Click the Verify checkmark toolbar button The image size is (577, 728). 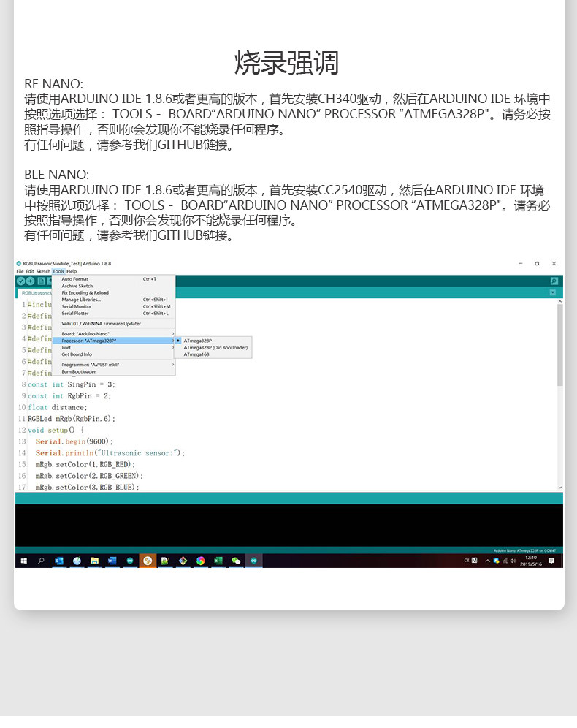pyautogui.click(x=21, y=281)
